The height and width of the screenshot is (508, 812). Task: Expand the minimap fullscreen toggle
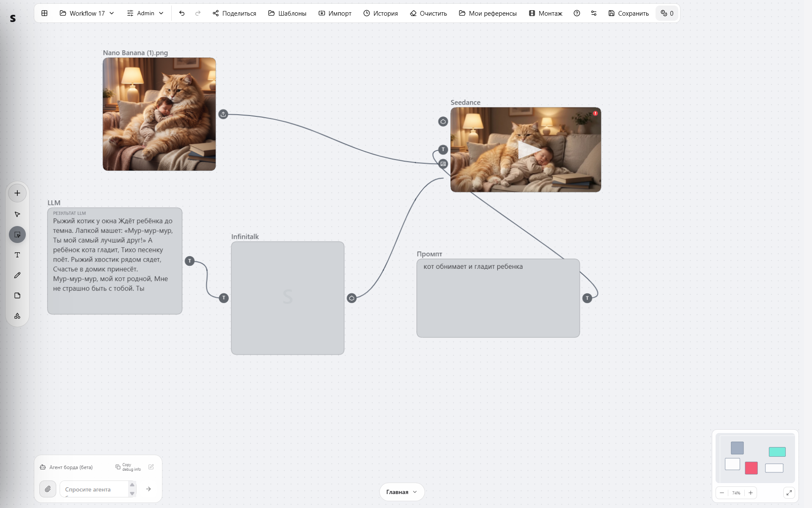(x=789, y=493)
